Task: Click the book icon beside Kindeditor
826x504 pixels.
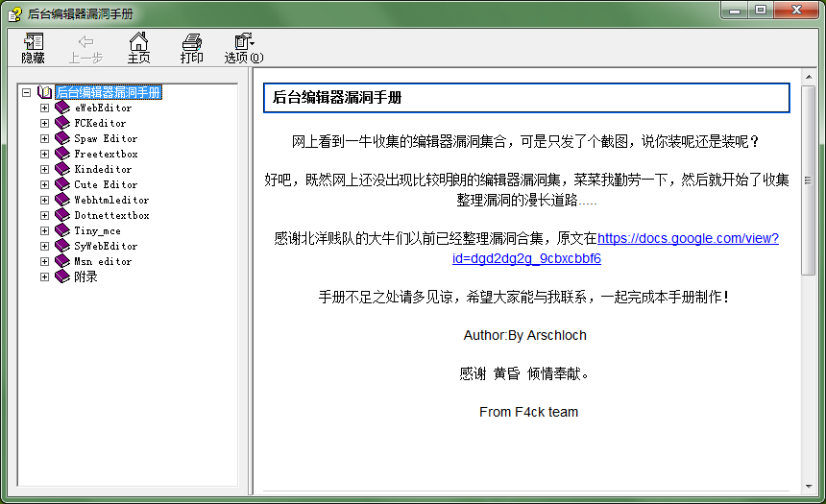Action: coord(62,169)
